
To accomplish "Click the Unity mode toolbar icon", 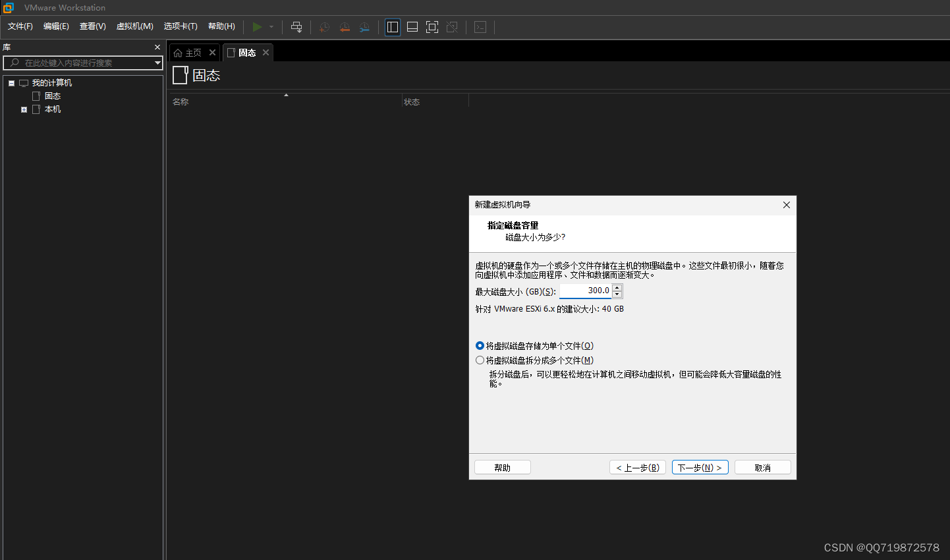I will click(452, 27).
